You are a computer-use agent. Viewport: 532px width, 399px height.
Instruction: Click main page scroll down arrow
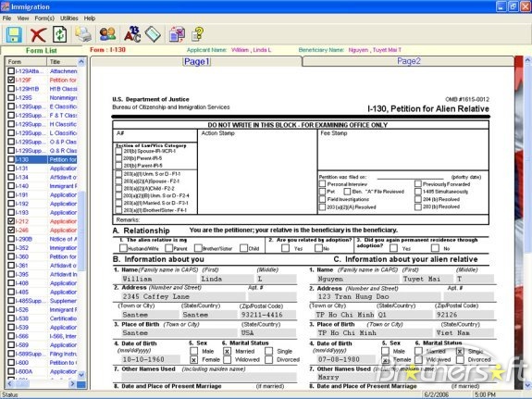pos(527,385)
